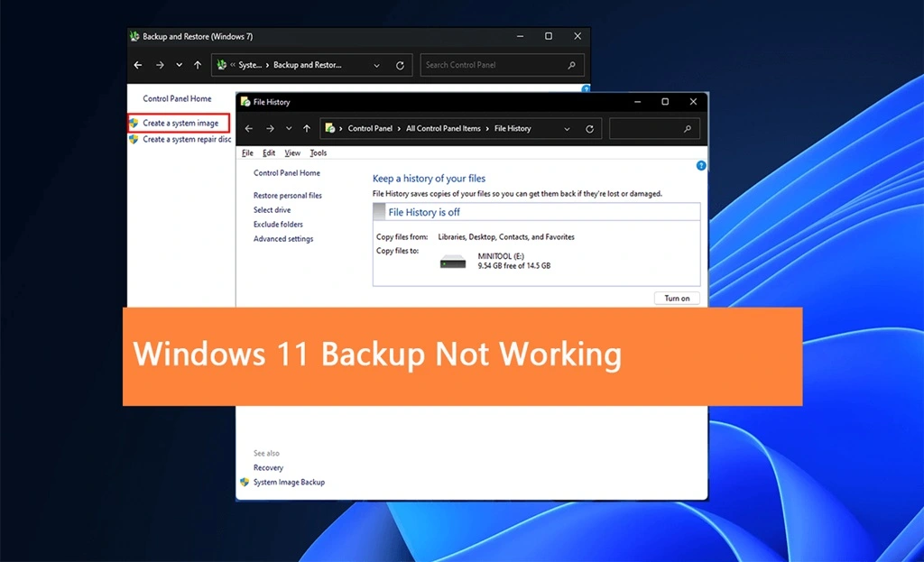Open the View menu

292,152
